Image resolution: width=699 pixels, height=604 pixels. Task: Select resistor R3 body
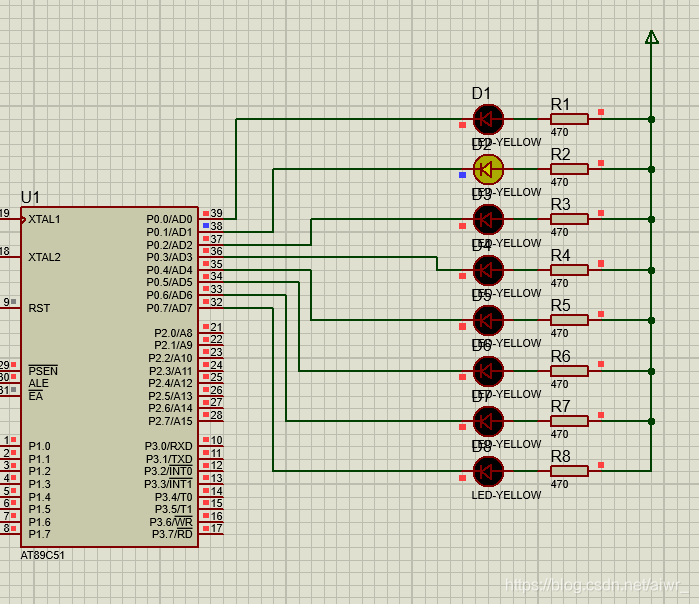pos(569,219)
